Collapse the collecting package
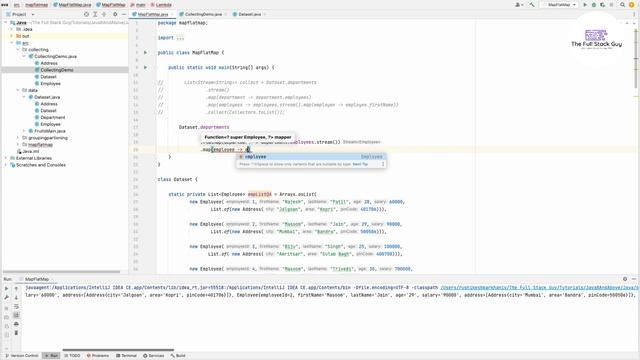Screen dimensions: 640x360 [18, 49]
